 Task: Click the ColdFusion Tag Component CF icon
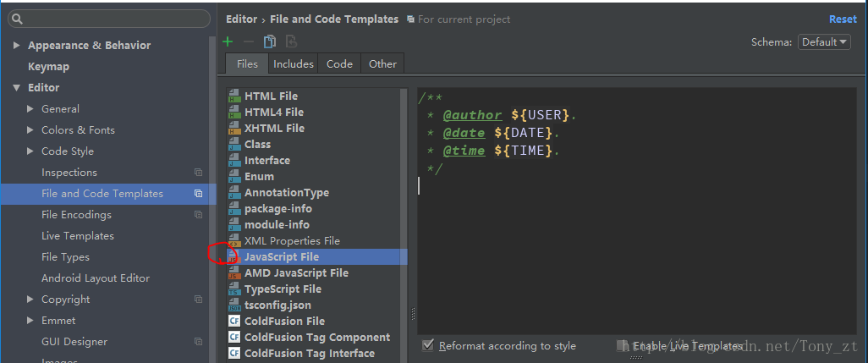[x=234, y=337]
